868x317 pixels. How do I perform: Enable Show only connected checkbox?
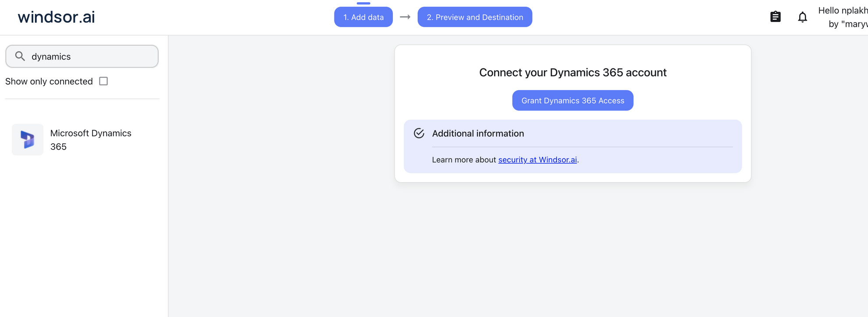tap(103, 81)
